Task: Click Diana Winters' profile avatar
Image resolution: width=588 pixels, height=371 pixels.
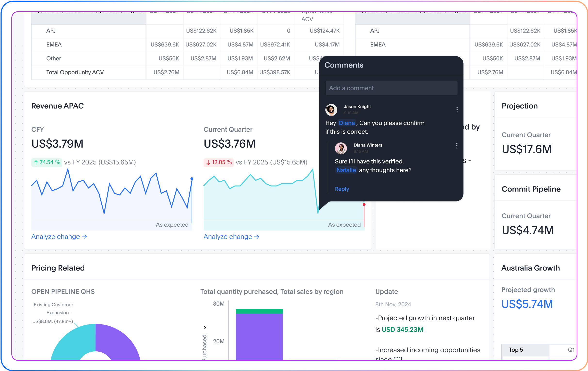Action: click(341, 148)
